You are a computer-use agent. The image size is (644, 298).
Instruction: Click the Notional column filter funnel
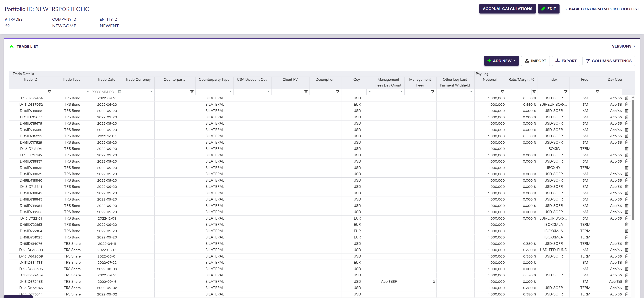(502, 92)
